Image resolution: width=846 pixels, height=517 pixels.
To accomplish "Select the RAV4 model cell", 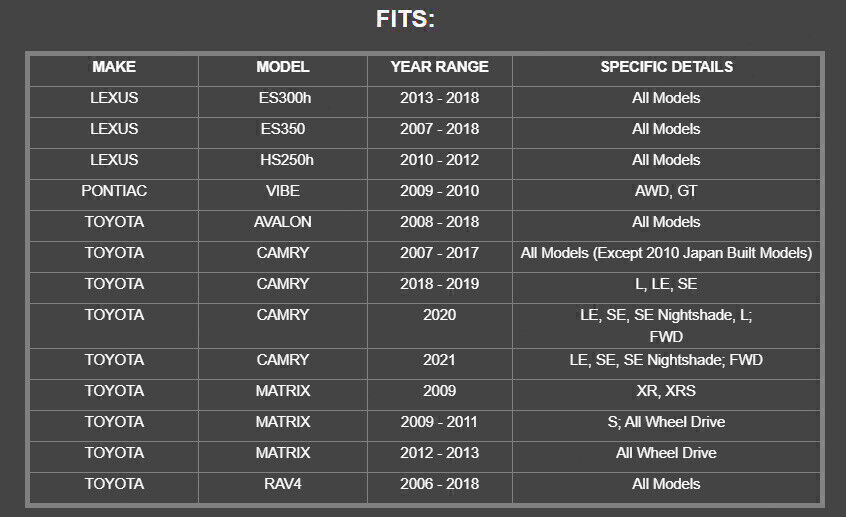I will coord(283,484).
